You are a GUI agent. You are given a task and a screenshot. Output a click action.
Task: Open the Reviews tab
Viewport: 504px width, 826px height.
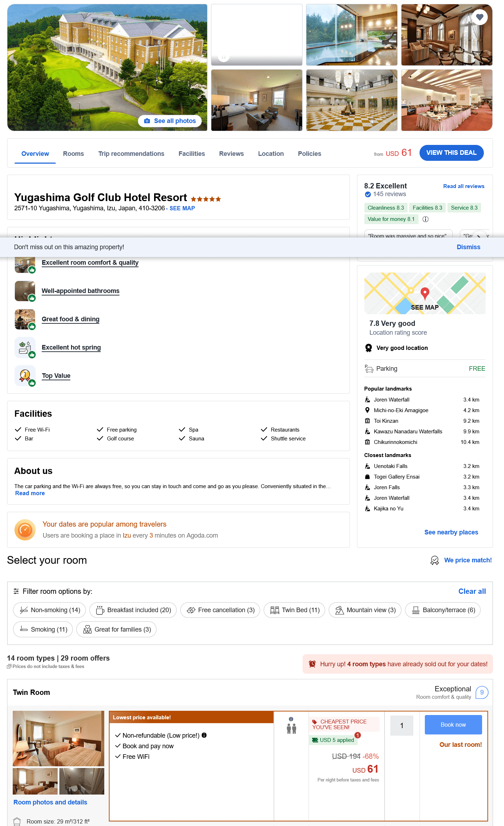tap(231, 154)
